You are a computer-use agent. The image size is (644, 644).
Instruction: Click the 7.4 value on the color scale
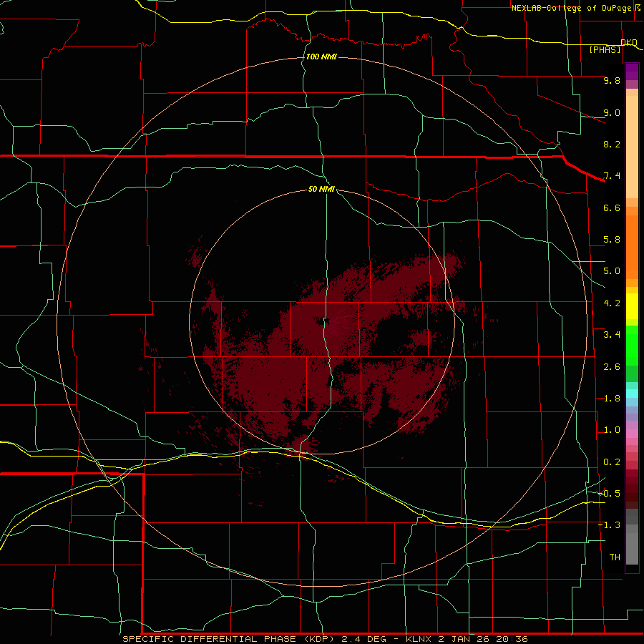click(x=612, y=176)
